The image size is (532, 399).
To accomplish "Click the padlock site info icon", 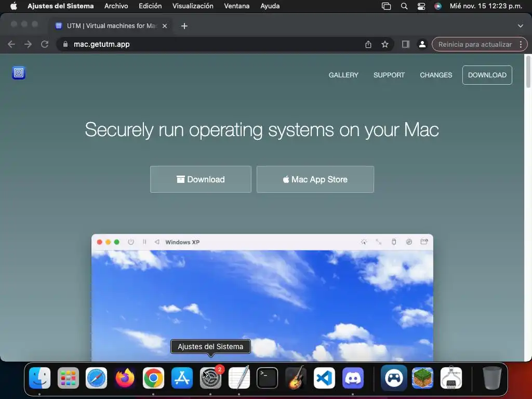I will coord(65,44).
